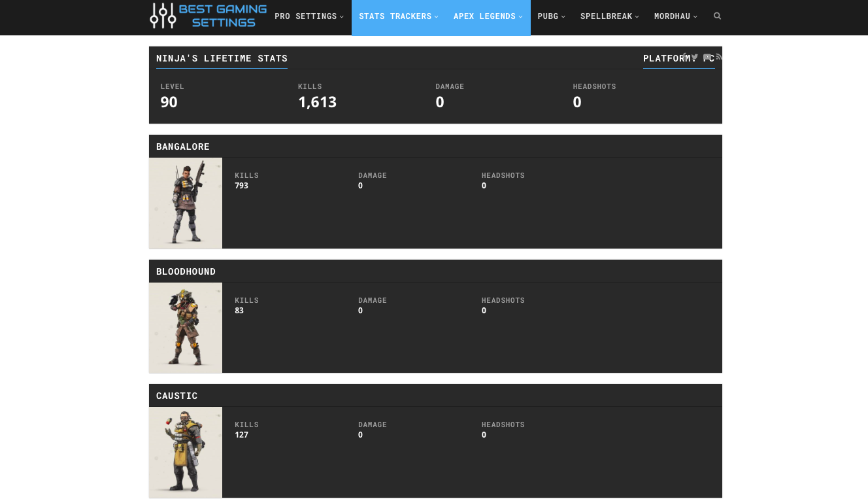The image size is (868, 501).
Task: Expand the Stats Trackers dropdown
Action: pos(395,16)
